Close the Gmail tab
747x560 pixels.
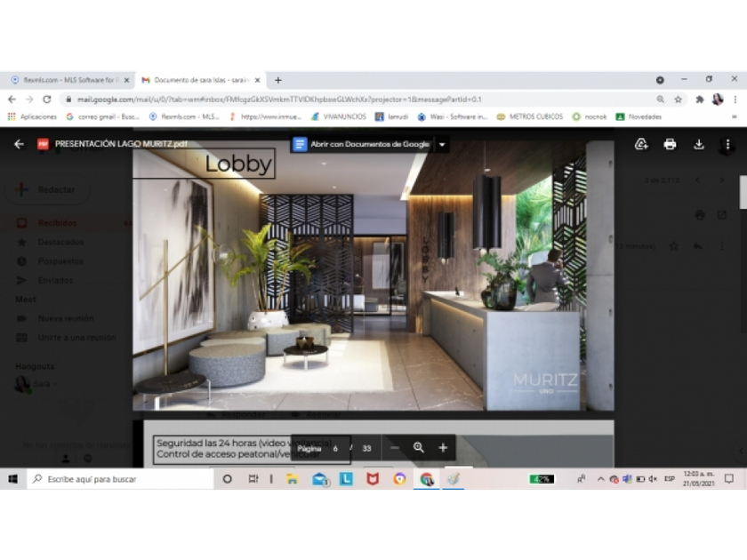(257, 80)
